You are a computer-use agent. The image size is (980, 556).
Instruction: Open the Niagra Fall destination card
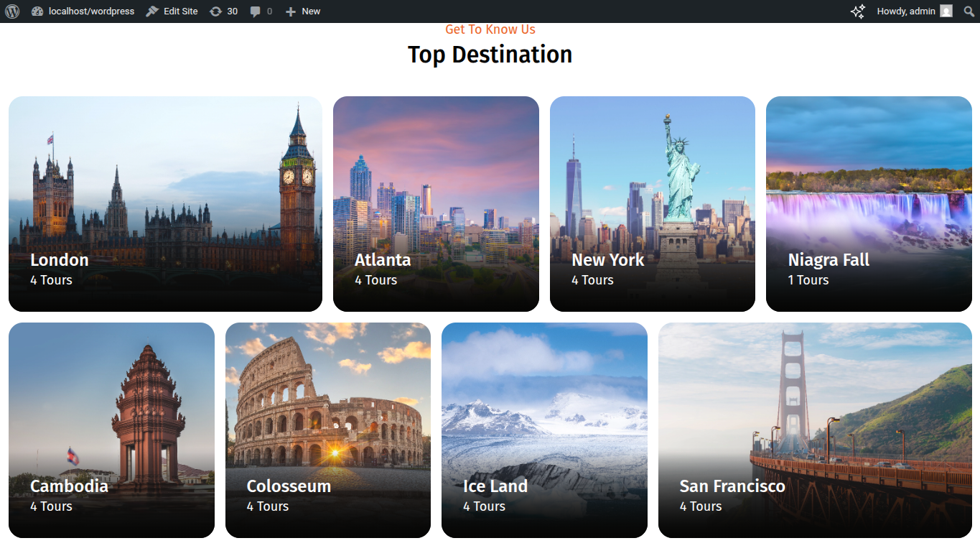[x=869, y=204]
